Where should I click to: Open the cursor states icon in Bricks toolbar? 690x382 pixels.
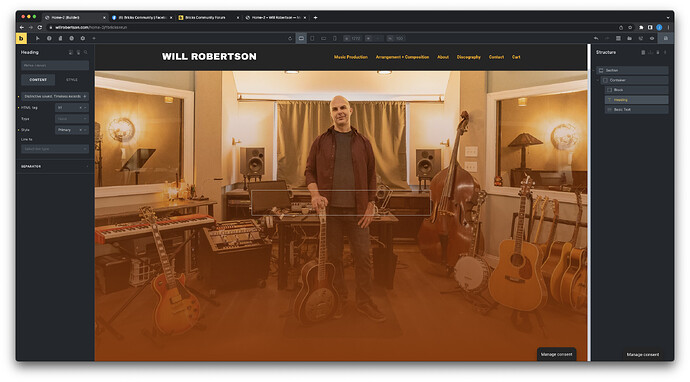point(38,38)
